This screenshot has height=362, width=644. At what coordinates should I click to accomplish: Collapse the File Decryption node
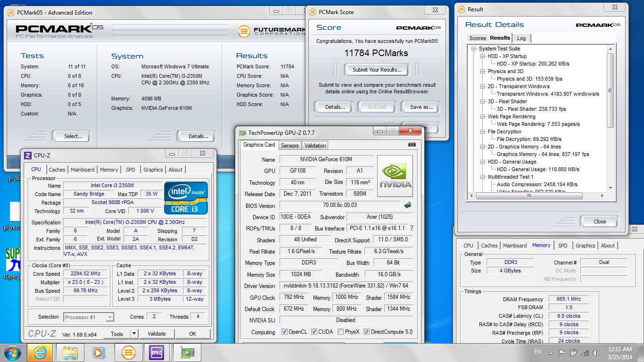pyautogui.click(x=483, y=132)
